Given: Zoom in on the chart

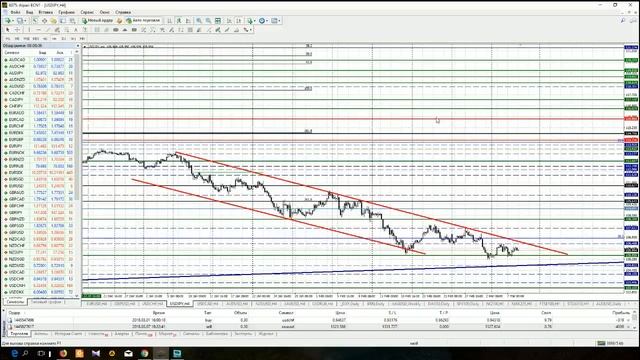Looking at the screenshot, I should (x=199, y=20).
